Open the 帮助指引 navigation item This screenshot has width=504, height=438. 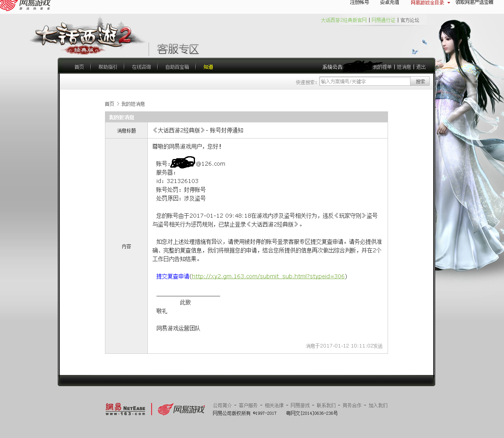(x=108, y=67)
